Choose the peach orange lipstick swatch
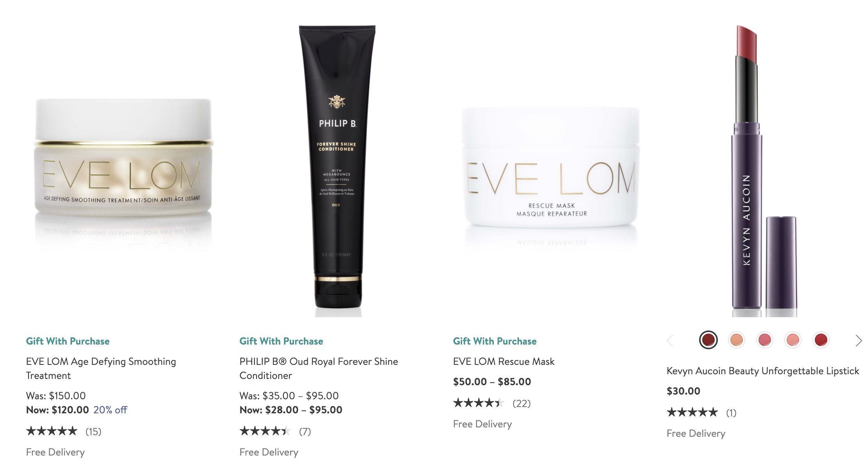868x468 pixels. point(737,340)
